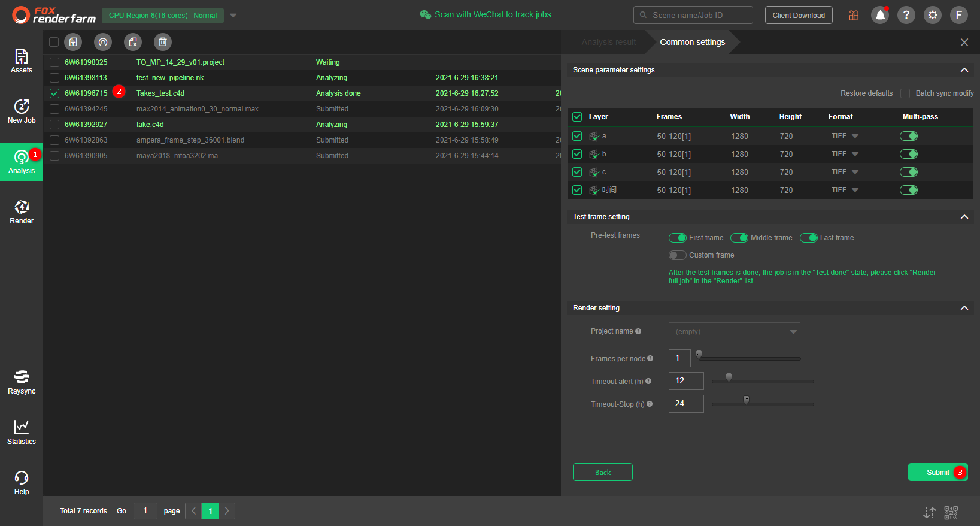The height and width of the screenshot is (526, 980).
Task: Enable the Custom frame switch
Action: pyautogui.click(x=678, y=255)
